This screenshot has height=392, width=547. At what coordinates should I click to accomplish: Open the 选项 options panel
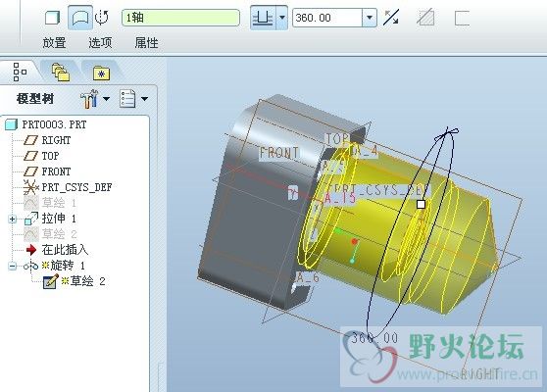[x=100, y=43]
